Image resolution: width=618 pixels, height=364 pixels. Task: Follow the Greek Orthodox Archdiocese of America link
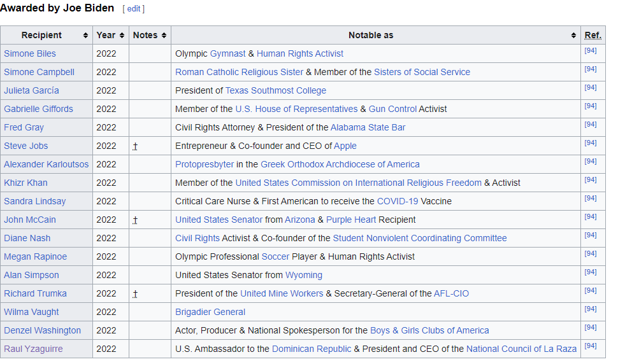[340, 164]
